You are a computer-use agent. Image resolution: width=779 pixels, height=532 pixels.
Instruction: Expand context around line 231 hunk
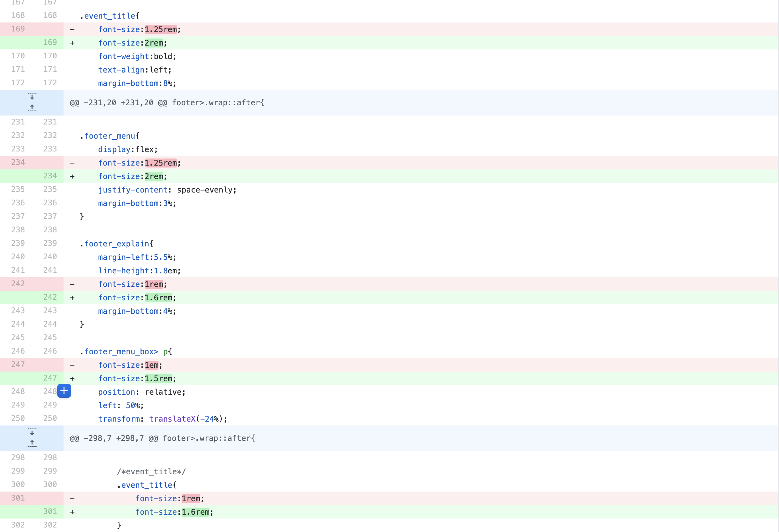32,103
